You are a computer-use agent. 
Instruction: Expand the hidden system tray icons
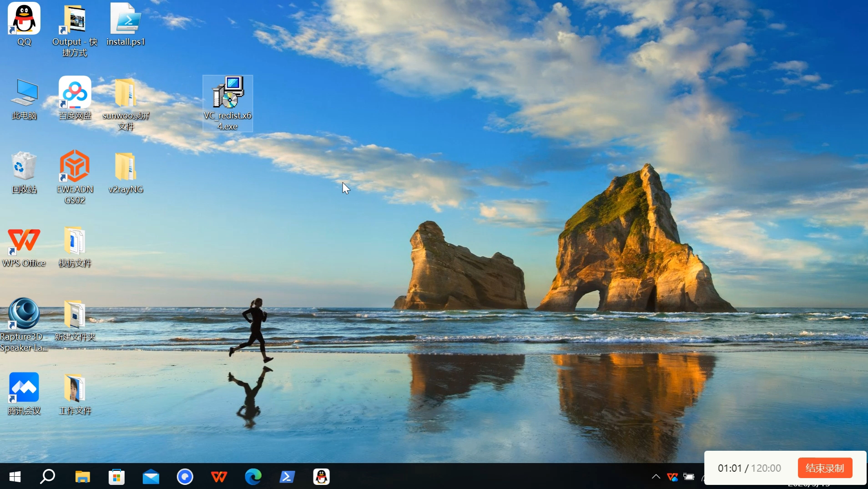(656, 477)
